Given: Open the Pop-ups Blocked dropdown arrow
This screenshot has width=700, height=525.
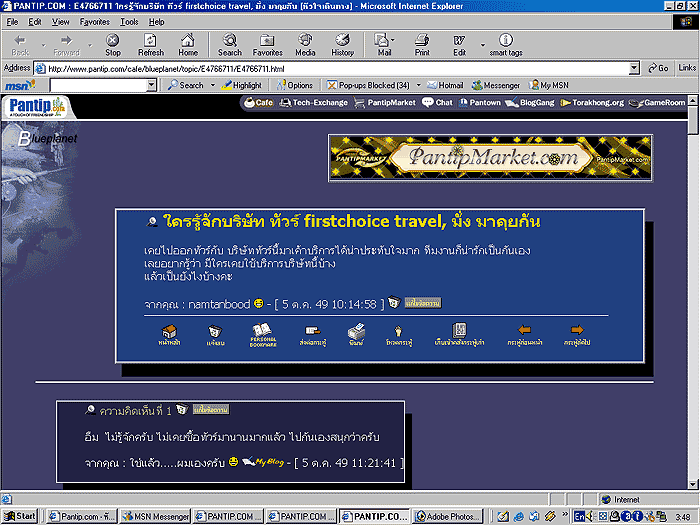Looking at the screenshot, I should point(418,85).
